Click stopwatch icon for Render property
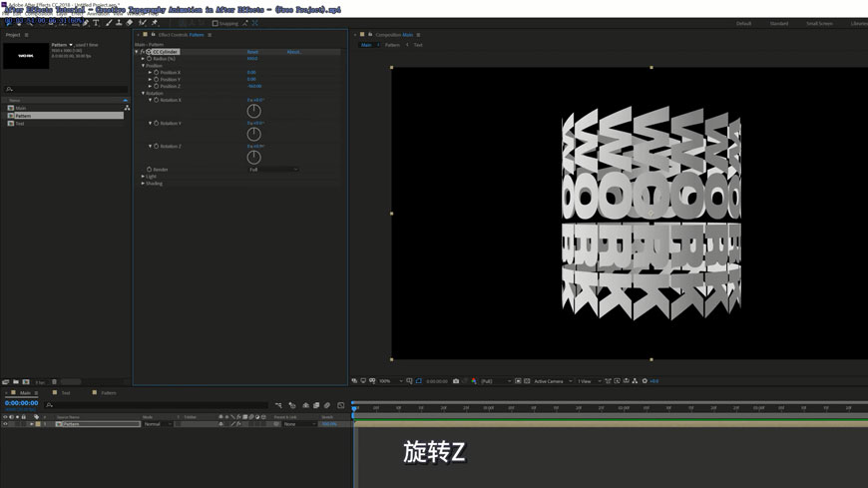Image resolution: width=868 pixels, height=488 pixels. [150, 170]
